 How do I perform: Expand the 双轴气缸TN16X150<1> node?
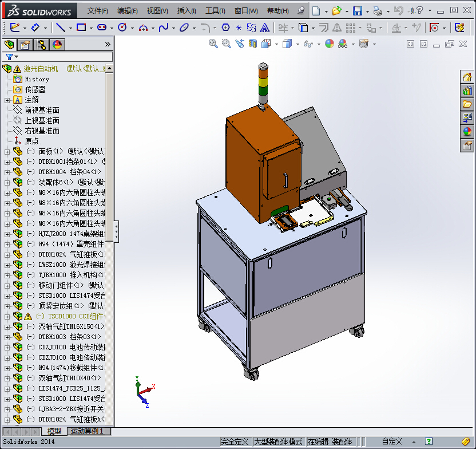coord(7,327)
